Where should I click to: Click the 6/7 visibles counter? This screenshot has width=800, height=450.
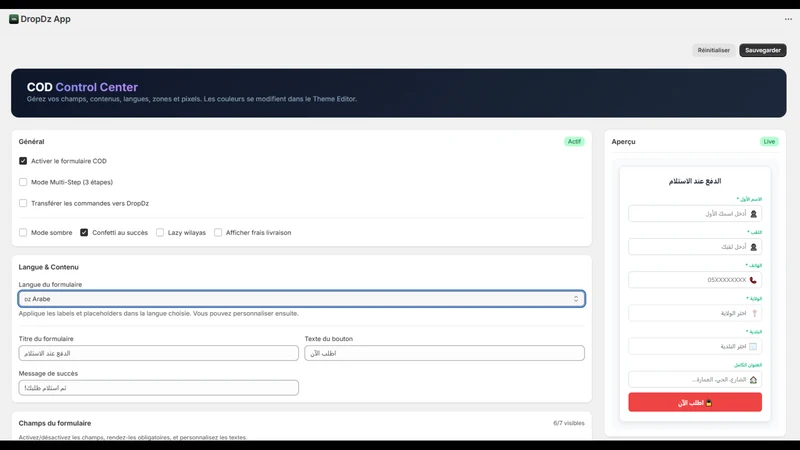[569, 423]
